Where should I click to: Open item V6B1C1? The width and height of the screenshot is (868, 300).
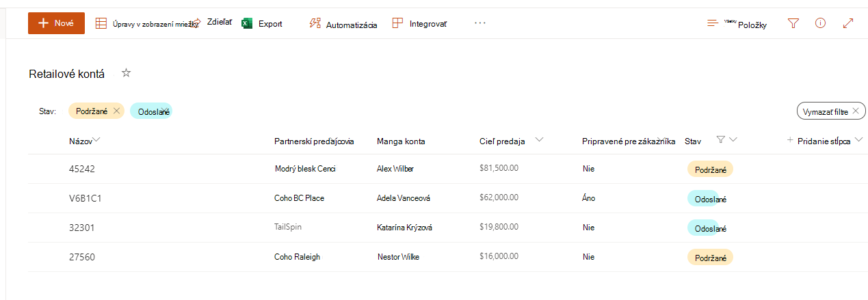pyautogui.click(x=86, y=199)
